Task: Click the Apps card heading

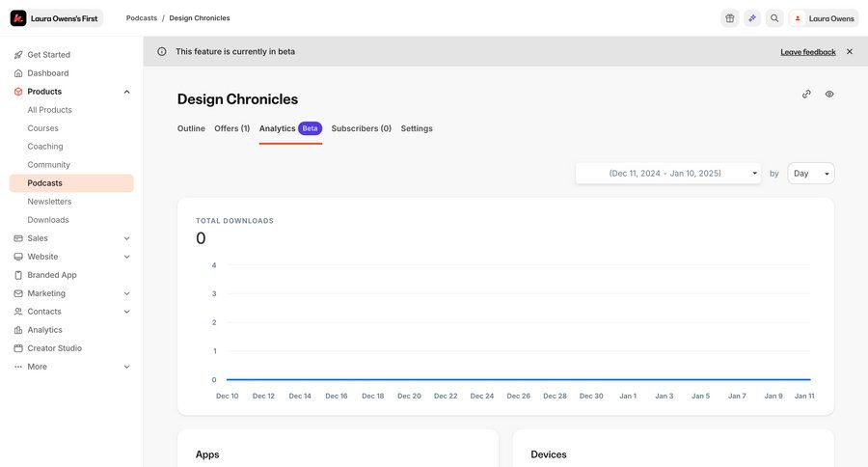Action: point(207,454)
